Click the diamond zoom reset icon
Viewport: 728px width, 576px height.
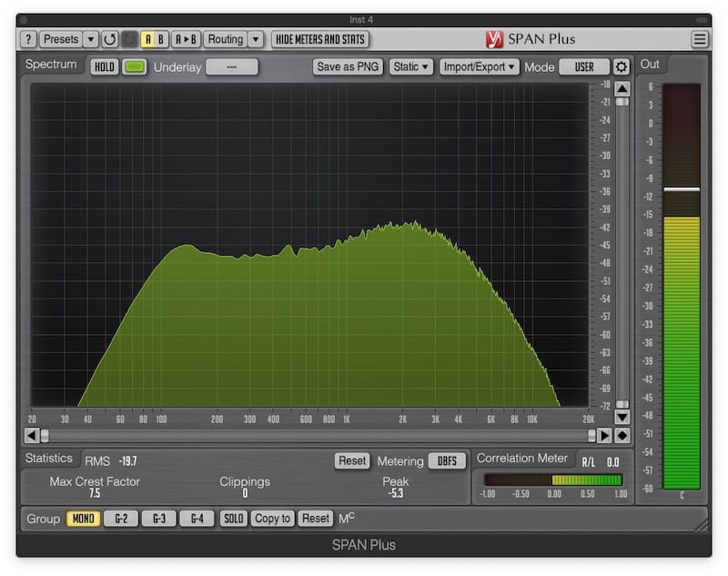click(622, 435)
